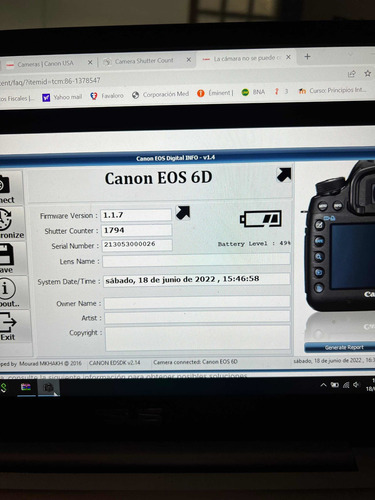This screenshot has height=500, width=375.
Task: Click the colorful app icon in taskbar
Action: (26, 387)
